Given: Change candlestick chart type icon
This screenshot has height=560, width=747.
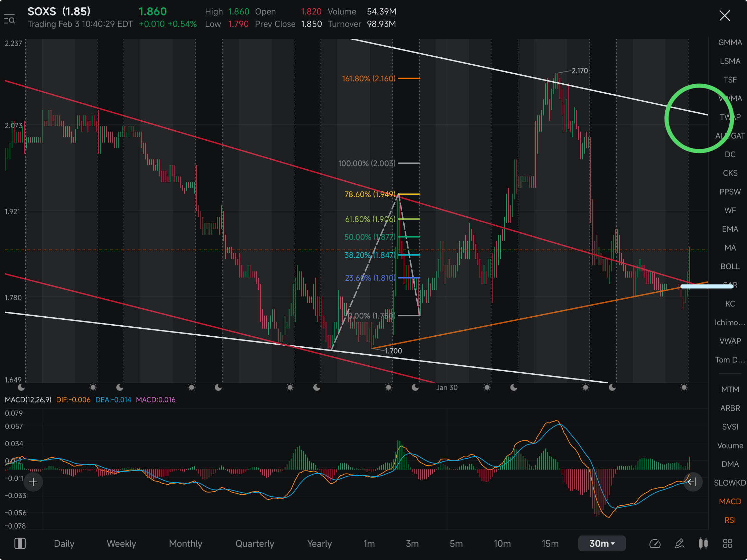Looking at the screenshot, I should pos(703,543).
